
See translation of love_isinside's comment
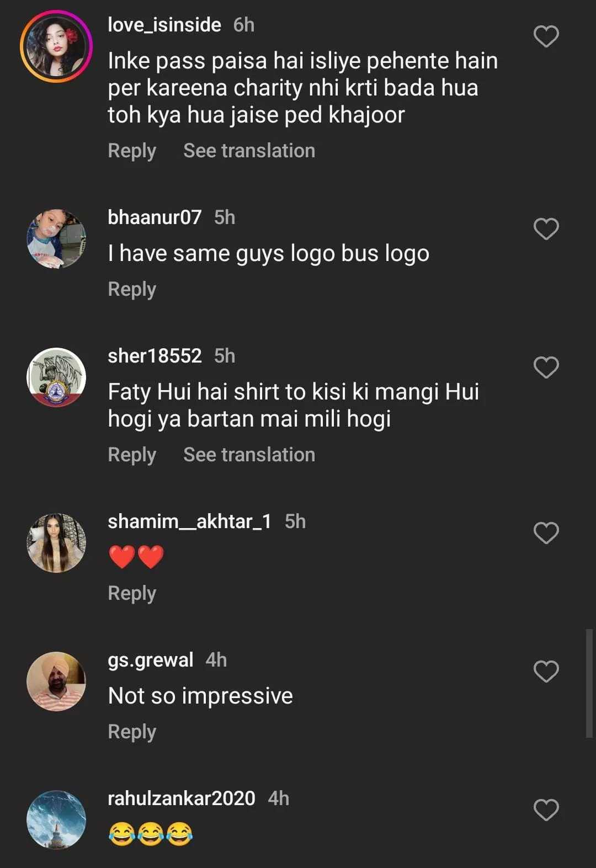(x=249, y=151)
